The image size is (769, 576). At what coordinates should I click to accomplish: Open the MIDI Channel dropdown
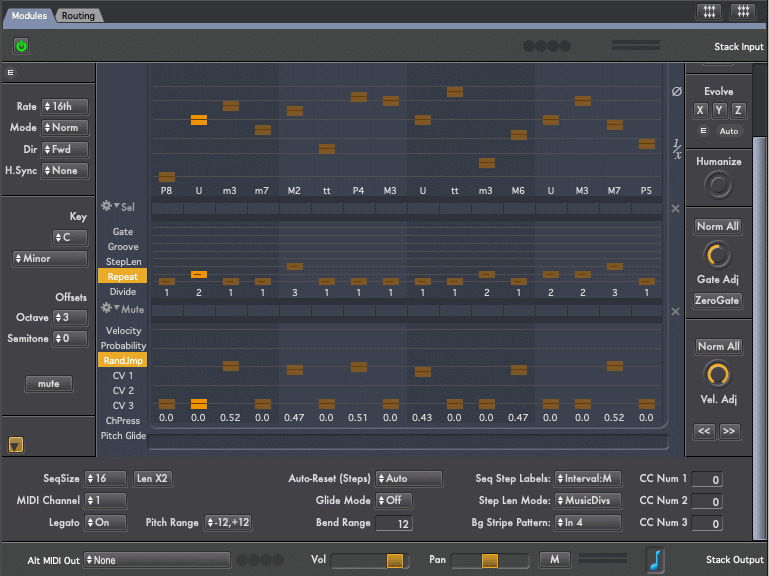pyautogui.click(x=105, y=500)
